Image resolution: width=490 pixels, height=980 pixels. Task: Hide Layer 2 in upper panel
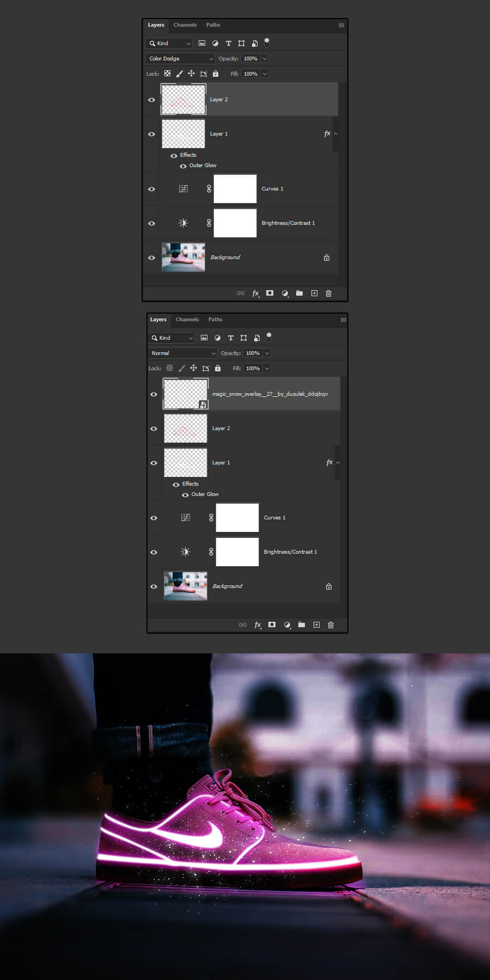point(151,100)
